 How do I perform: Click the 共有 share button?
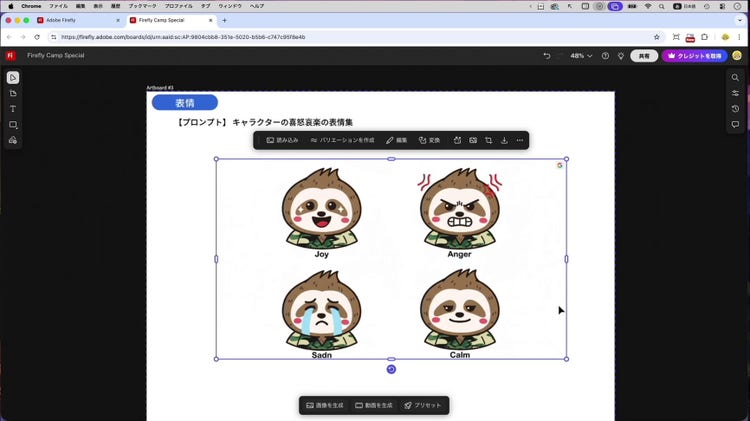point(645,56)
